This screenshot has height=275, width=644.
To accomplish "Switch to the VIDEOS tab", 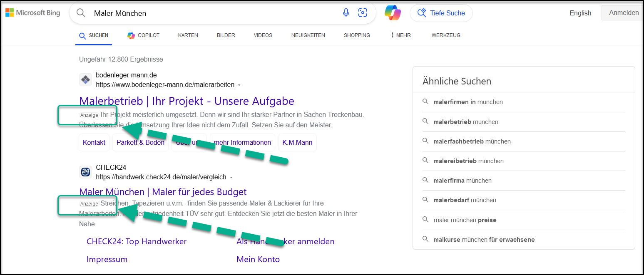I will tap(263, 35).
